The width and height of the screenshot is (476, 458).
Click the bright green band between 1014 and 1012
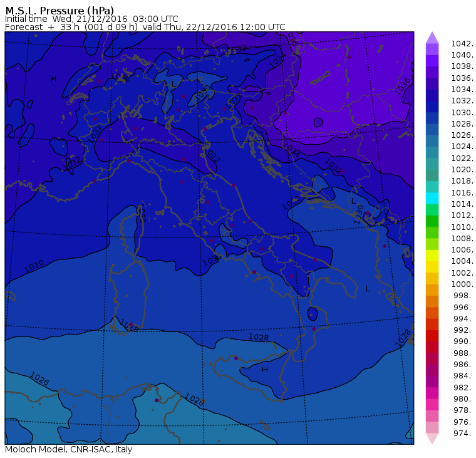[x=432, y=210]
